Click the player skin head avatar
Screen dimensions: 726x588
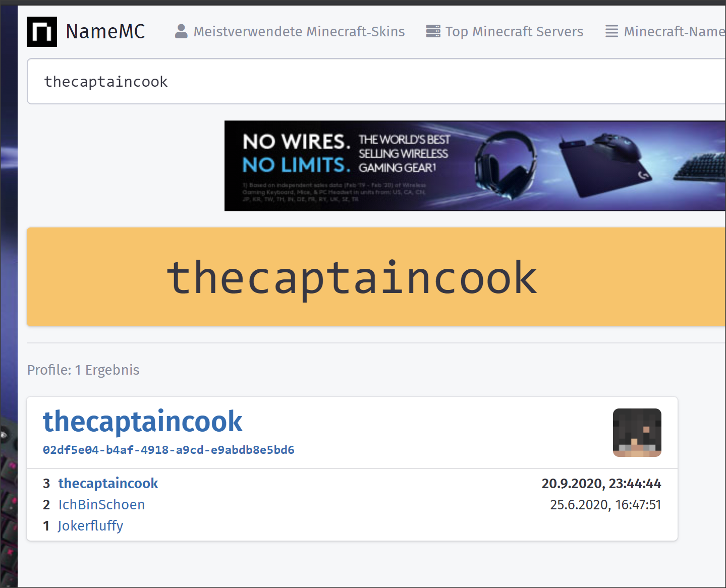point(637,433)
